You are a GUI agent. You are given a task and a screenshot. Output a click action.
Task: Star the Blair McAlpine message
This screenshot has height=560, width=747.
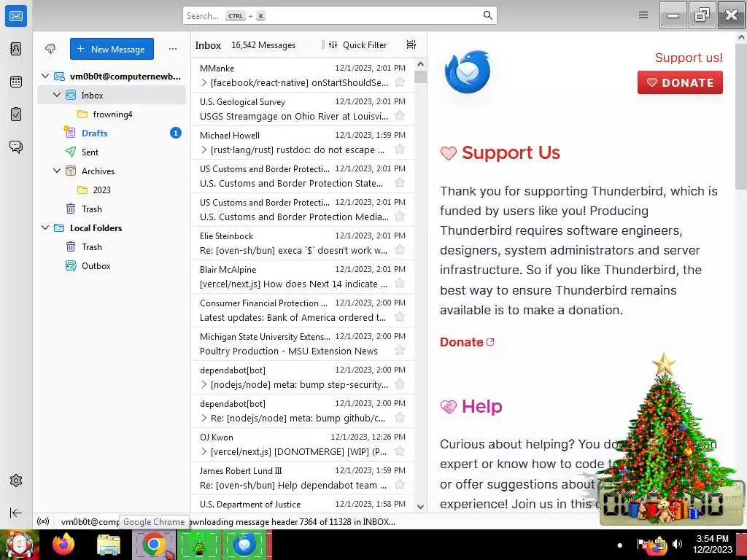[400, 284]
